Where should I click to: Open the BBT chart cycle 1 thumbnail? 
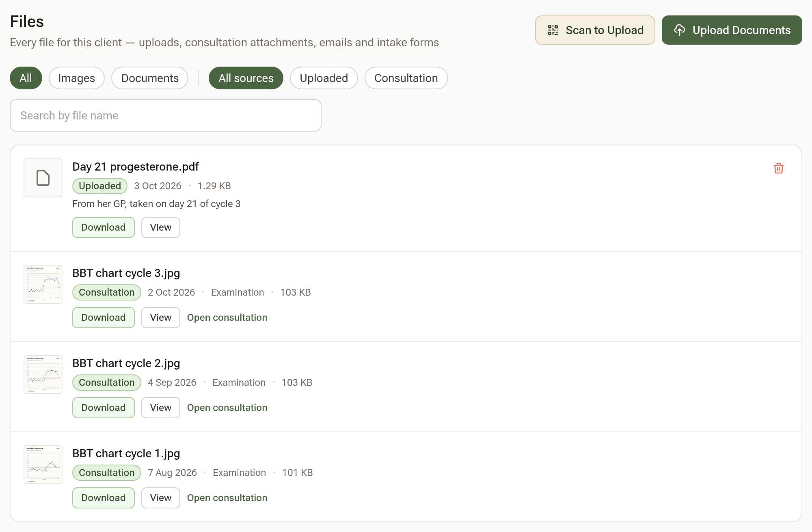(x=43, y=465)
